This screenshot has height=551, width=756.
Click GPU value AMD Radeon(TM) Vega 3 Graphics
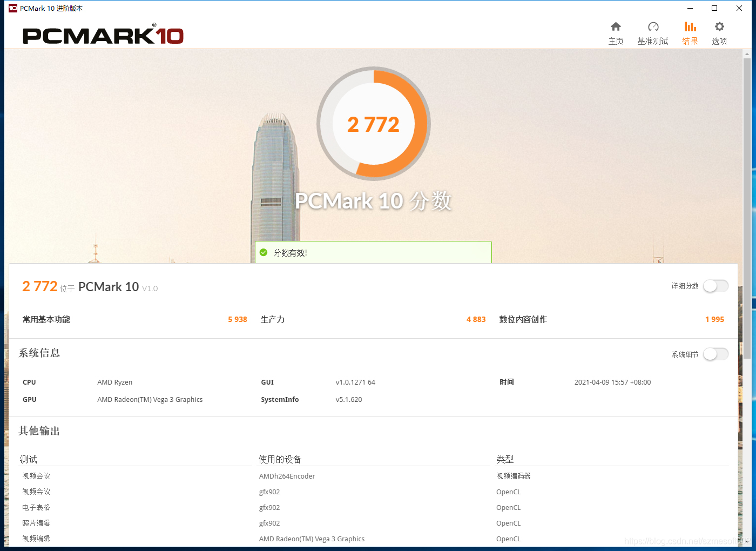click(150, 399)
